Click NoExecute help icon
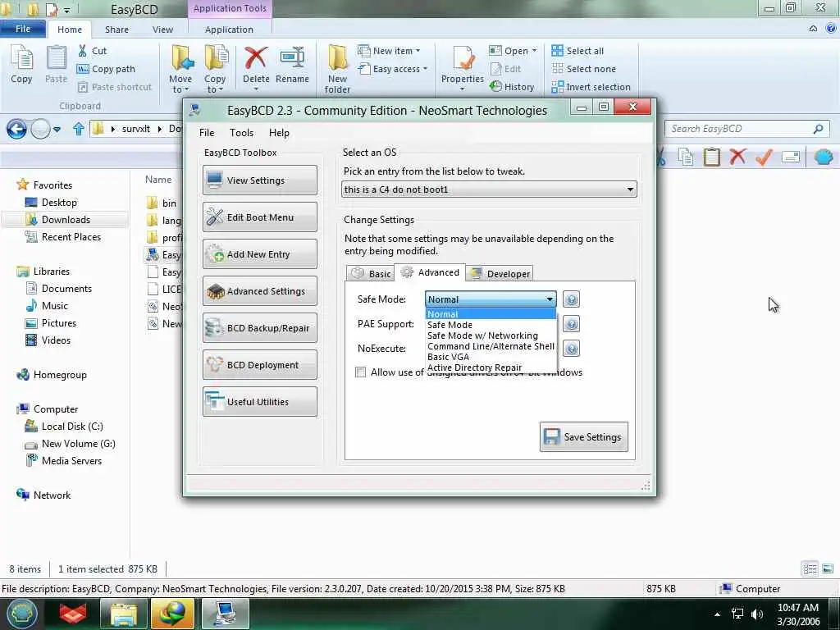This screenshot has width=840, height=630. click(x=572, y=349)
